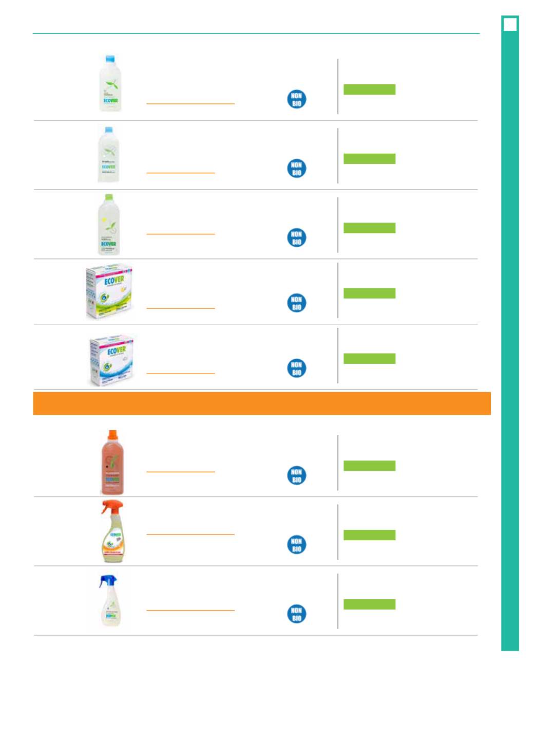This screenshot has height=756, width=534.
Task: Click NON BIO badge in the topmost product row
Action: [296, 99]
